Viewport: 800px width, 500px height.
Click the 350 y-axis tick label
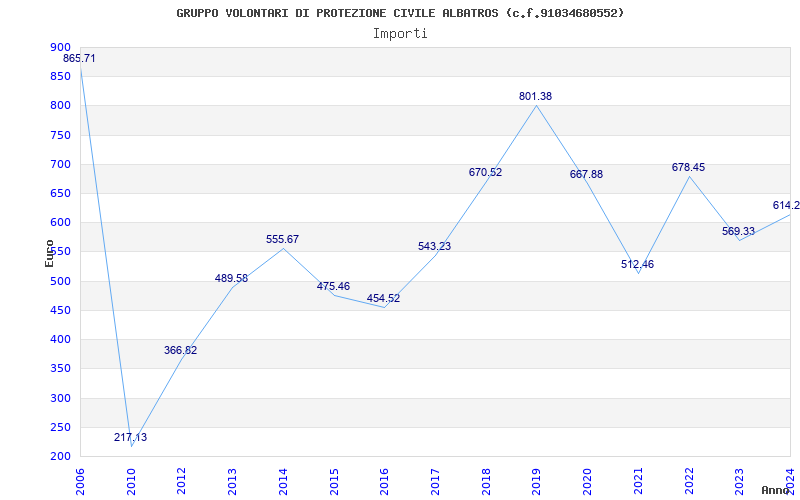click(x=60, y=368)
